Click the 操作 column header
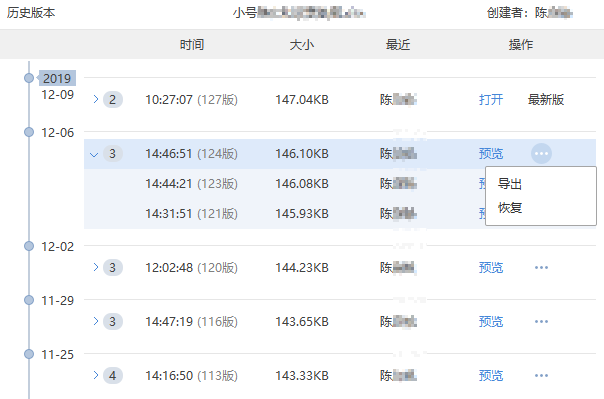Image resolution: width=604 pixels, height=399 pixels. (x=521, y=45)
